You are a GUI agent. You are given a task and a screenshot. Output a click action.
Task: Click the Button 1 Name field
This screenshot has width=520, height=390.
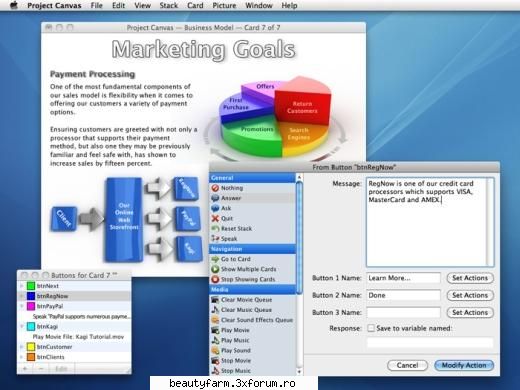point(403,278)
